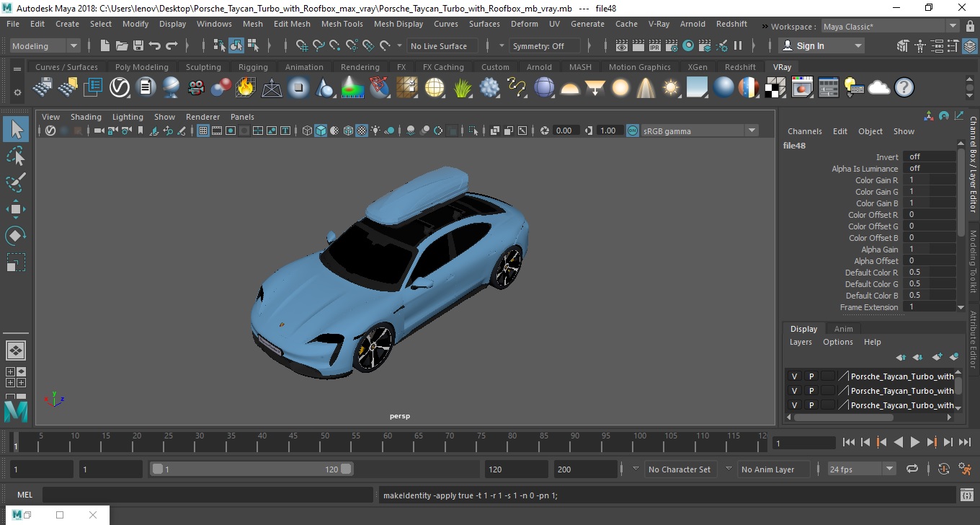The image size is (980, 525).
Task: Open the Symmetry: Off dropdown
Action: (545, 45)
